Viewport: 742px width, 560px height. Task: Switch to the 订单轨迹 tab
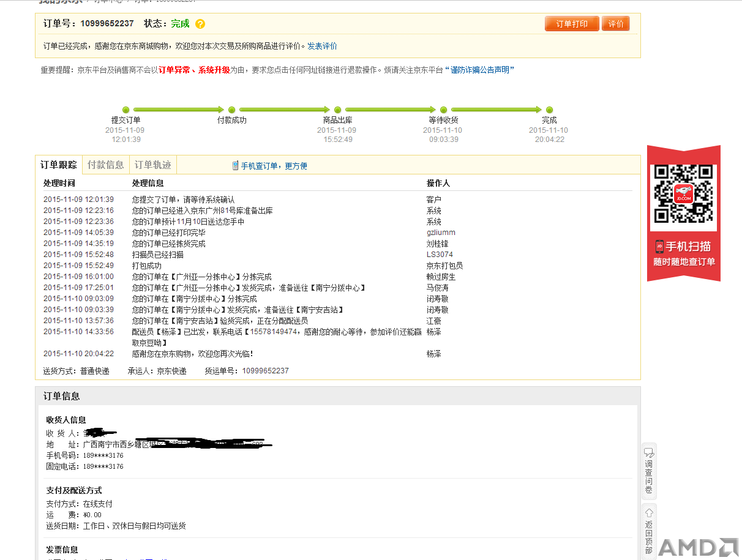(153, 165)
